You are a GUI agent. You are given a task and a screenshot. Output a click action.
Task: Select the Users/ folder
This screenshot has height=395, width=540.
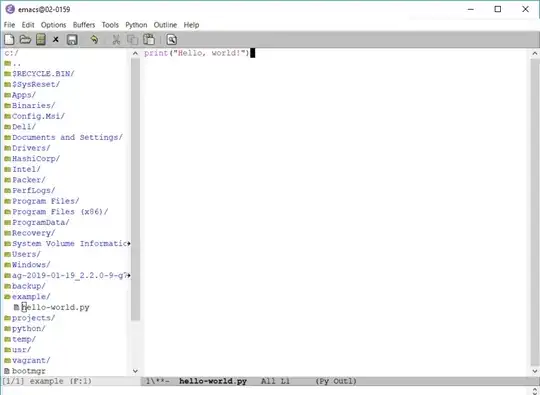pos(22,254)
